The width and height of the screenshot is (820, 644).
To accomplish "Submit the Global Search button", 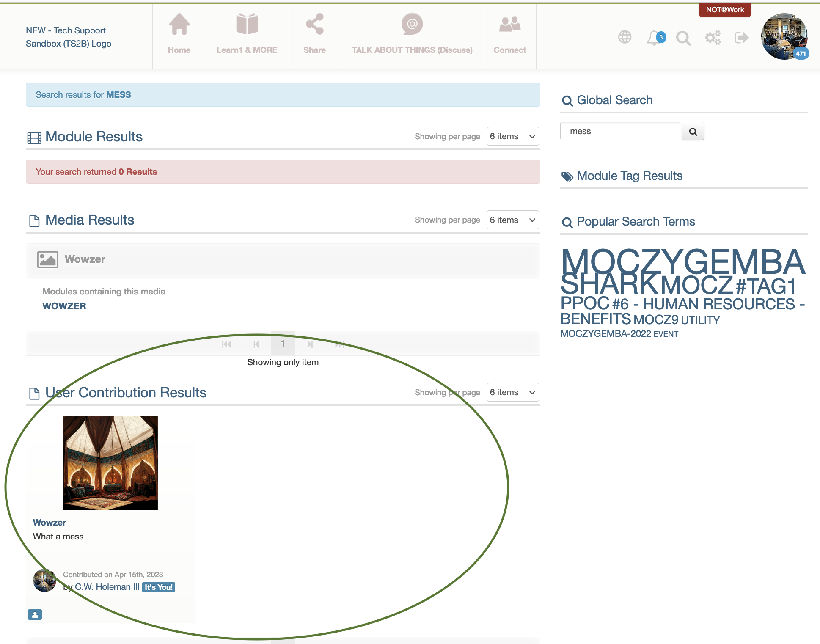I will click(693, 131).
